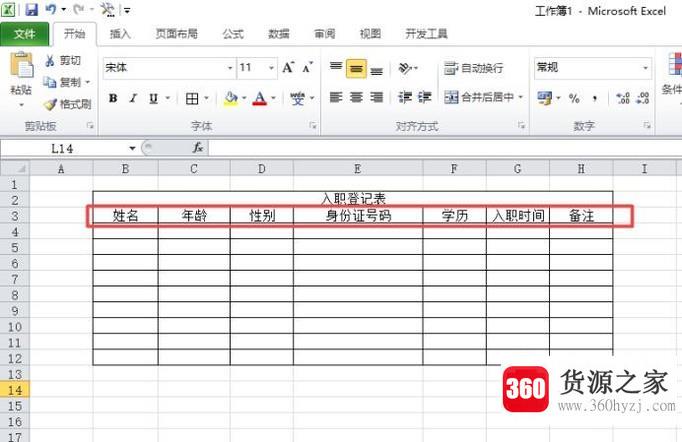The image size is (682, 442).
Task: Switch to the 页面布局 tab
Action: click(x=177, y=34)
